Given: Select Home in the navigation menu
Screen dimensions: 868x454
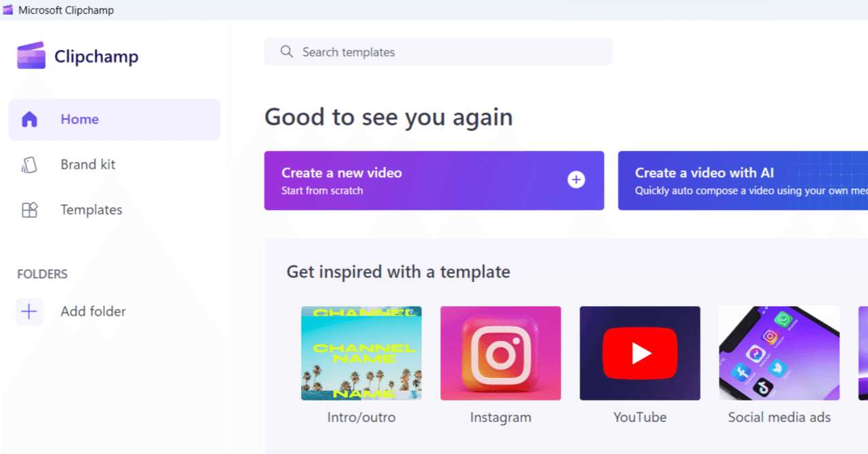Looking at the screenshot, I should [79, 119].
